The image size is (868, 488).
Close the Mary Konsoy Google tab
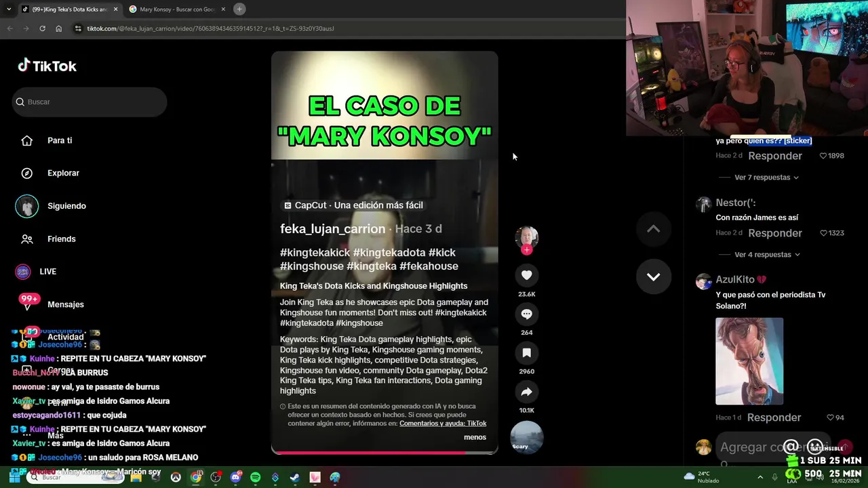pos(222,9)
